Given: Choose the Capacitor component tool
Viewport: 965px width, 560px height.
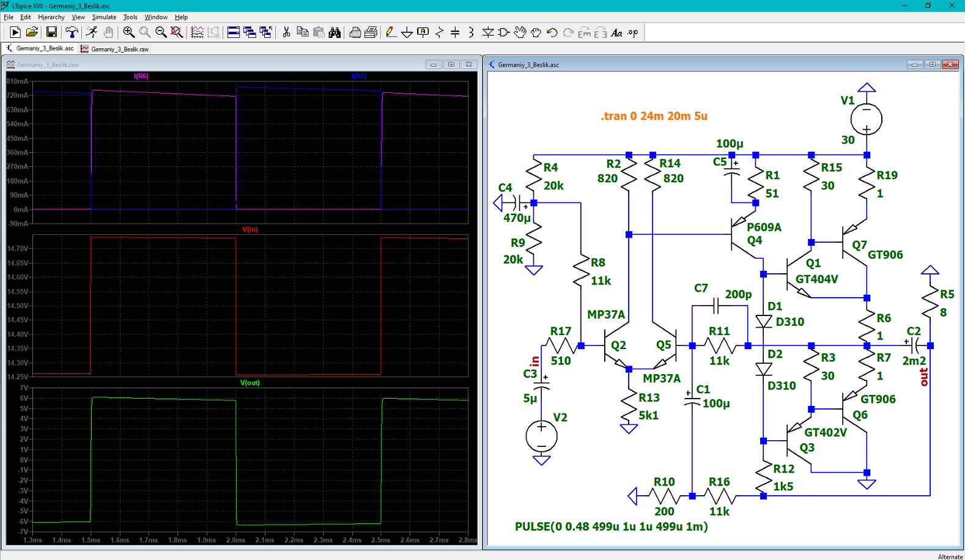Looking at the screenshot, I should pyautogui.click(x=455, y=32).
